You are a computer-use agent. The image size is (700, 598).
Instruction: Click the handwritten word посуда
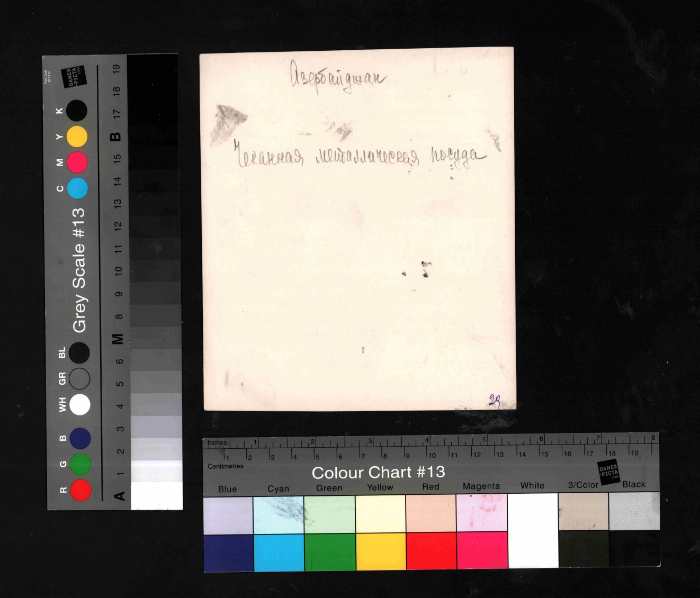coord(457,156)
